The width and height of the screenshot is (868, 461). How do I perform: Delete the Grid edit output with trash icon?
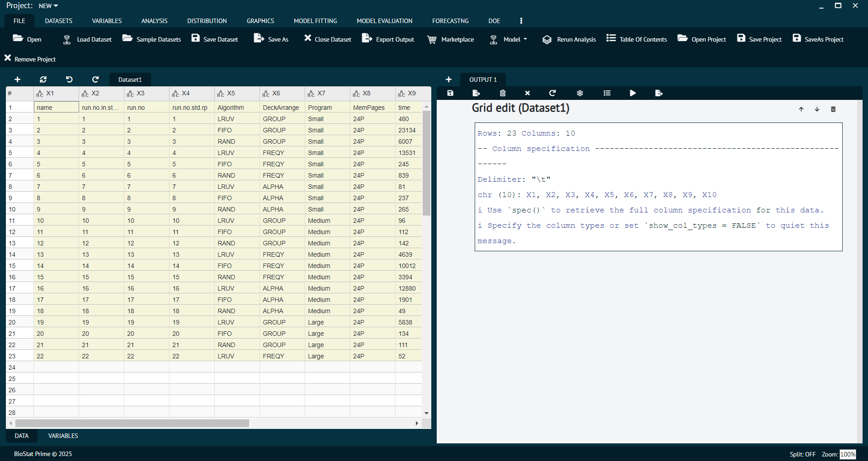pos(833,109)
